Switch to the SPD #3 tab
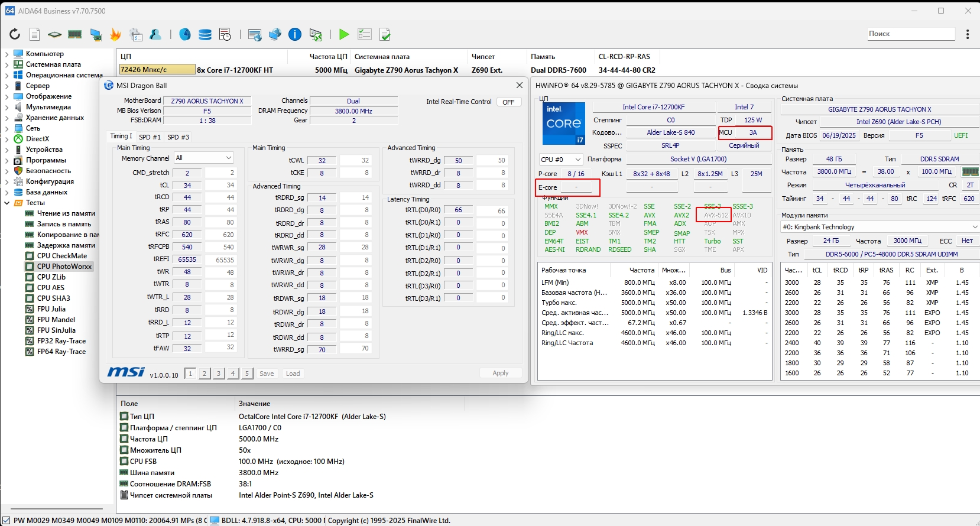This screenshot has height=526, width=980. tap(178, 137)
